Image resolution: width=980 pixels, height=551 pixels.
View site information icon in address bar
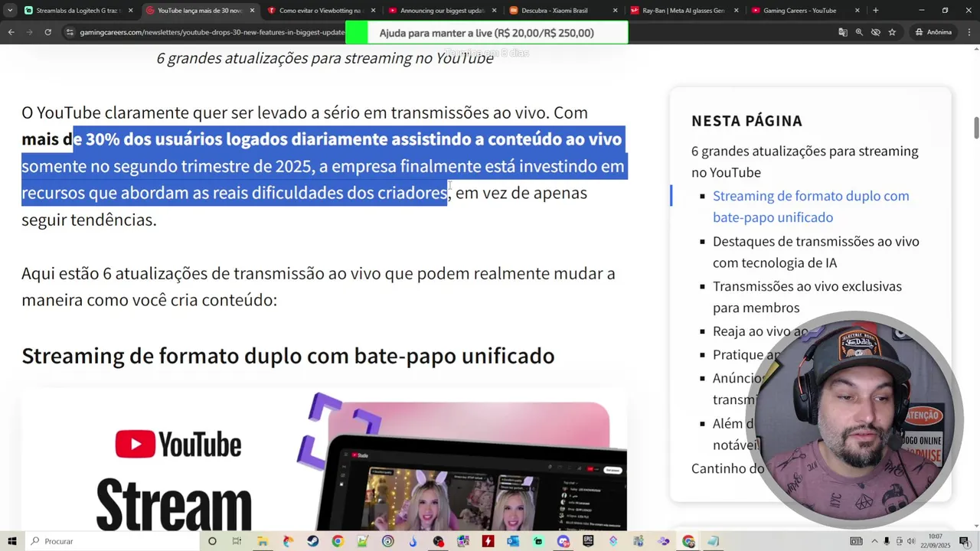(70, 32)
